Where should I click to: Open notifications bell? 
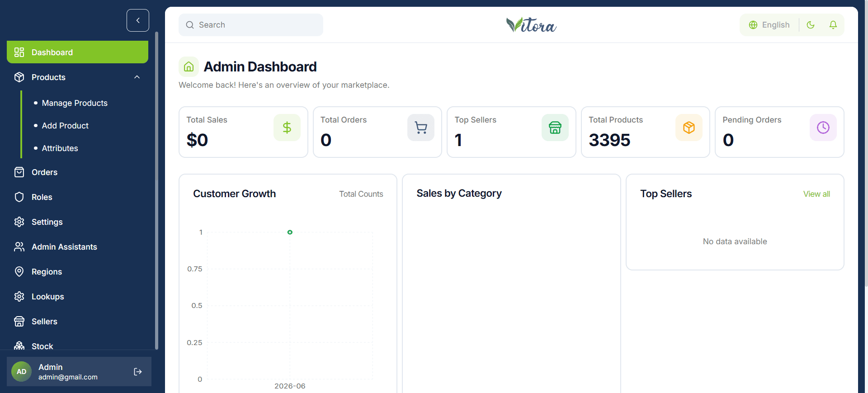pos(833,25)
